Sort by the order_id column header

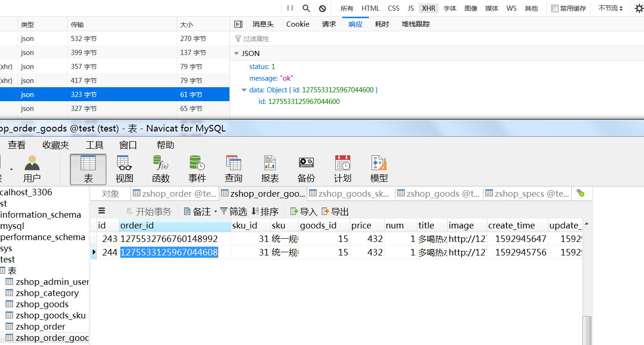(175, 226)
